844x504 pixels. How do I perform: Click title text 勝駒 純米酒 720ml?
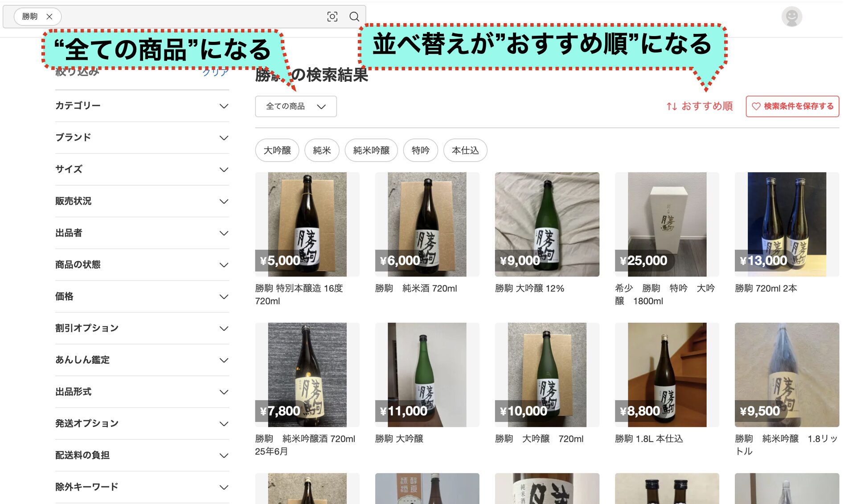pyautogui.click(x=416, y=289)
